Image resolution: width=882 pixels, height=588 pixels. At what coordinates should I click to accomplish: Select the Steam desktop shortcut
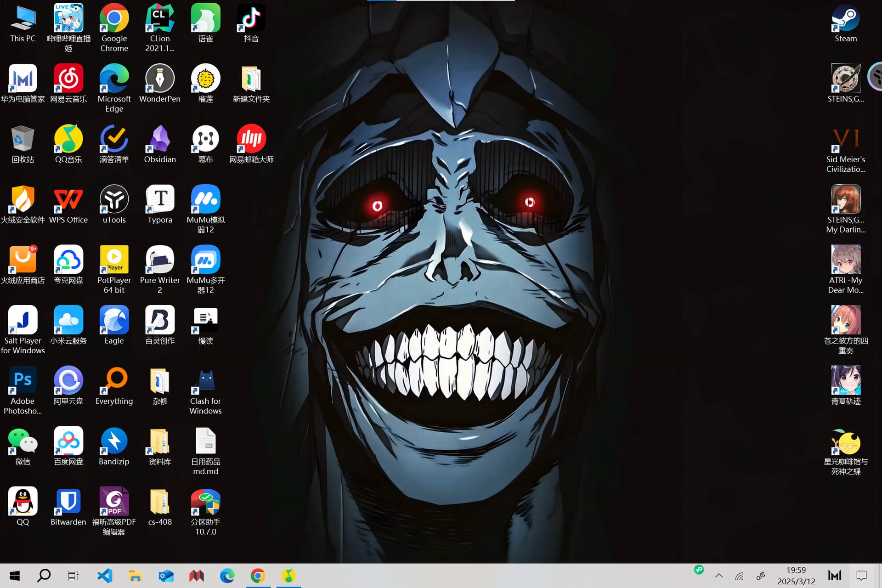pos(846,23)
